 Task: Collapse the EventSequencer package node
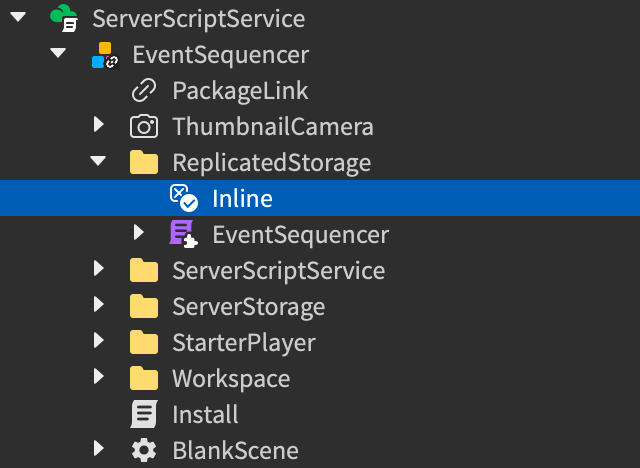click(x=57, y=55)
